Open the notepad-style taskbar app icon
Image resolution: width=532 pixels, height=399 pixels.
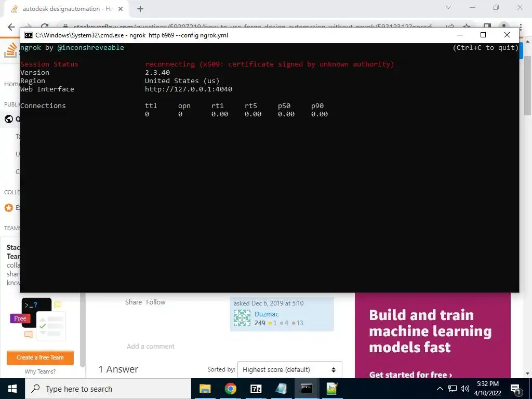coord(281,389)
